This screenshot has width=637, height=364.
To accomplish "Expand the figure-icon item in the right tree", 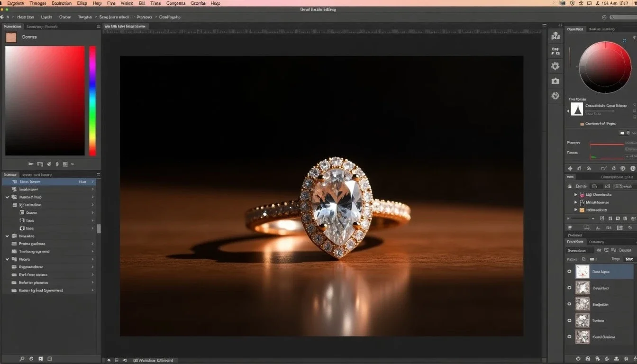I will (x=576, y=202).
